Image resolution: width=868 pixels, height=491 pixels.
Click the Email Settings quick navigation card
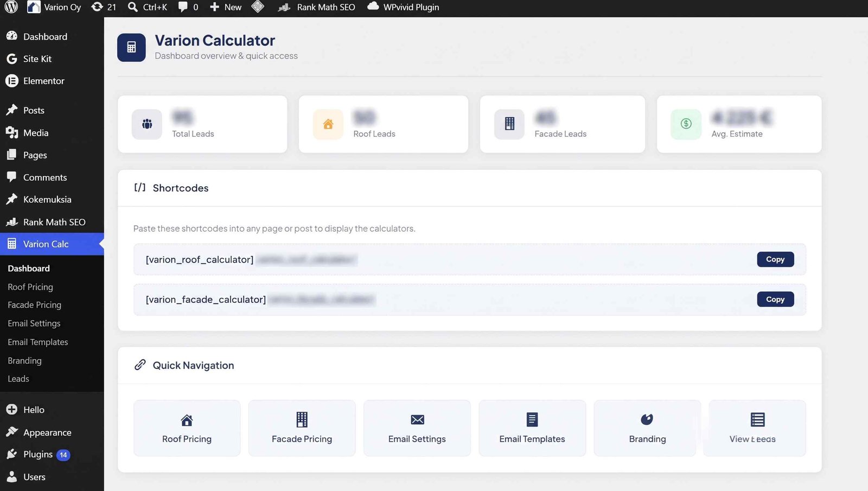(417, 428)
